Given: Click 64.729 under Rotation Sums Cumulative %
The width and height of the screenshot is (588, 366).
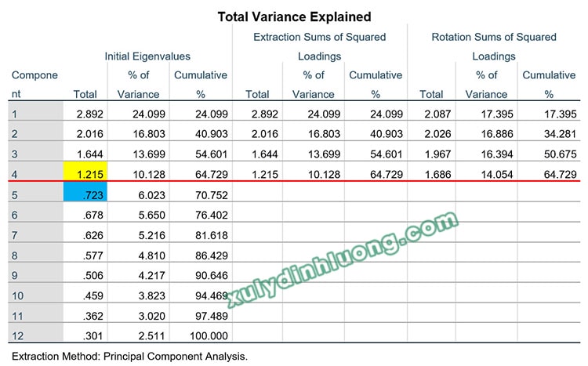Looking at the screenshot, I should [x=561, y=174].
